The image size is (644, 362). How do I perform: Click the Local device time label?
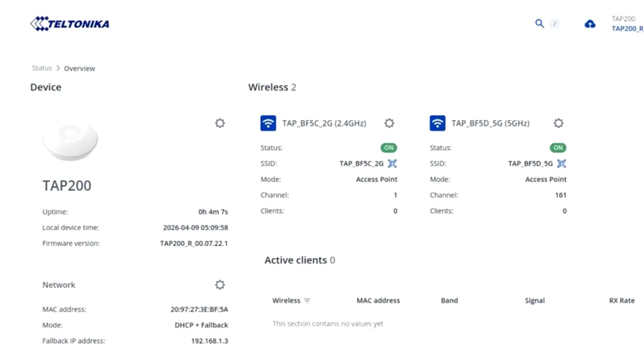[70, 228]
